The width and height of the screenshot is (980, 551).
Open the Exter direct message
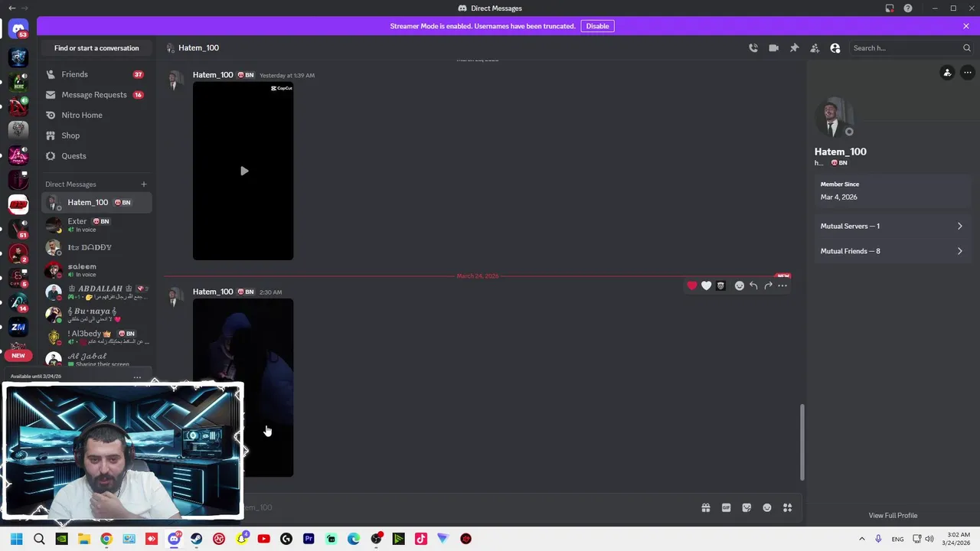(96, 225)
